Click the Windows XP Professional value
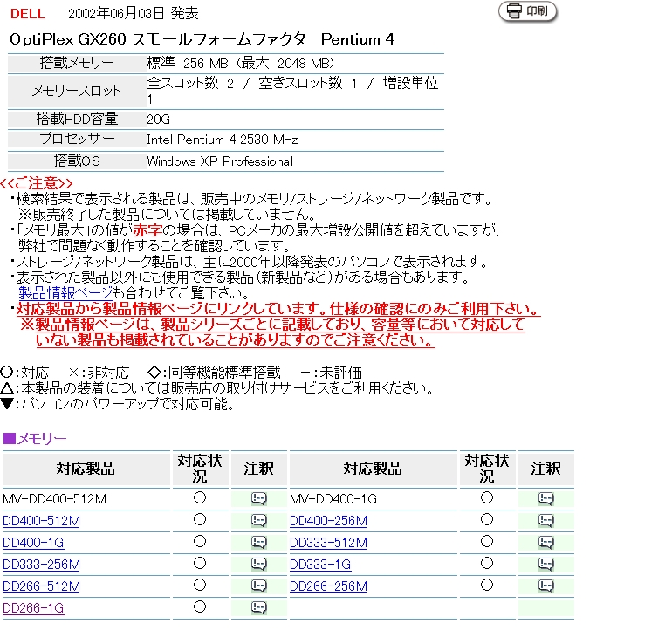This screenshot has height=637, width=672. pos(220,161)
